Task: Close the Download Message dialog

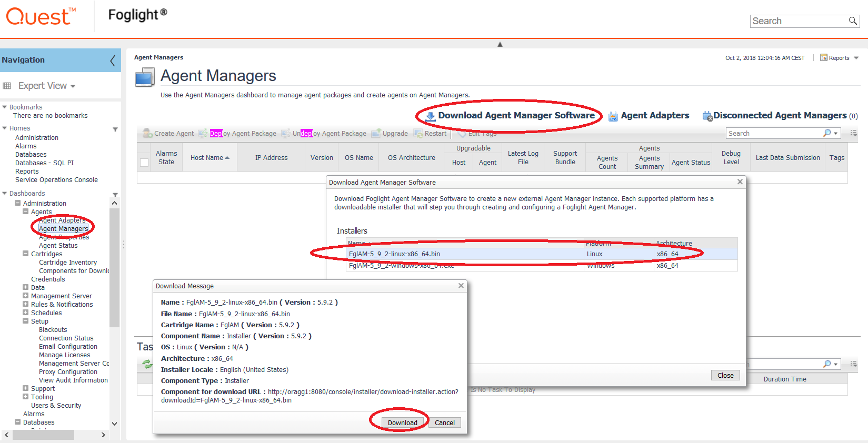Action: (461, 285)
